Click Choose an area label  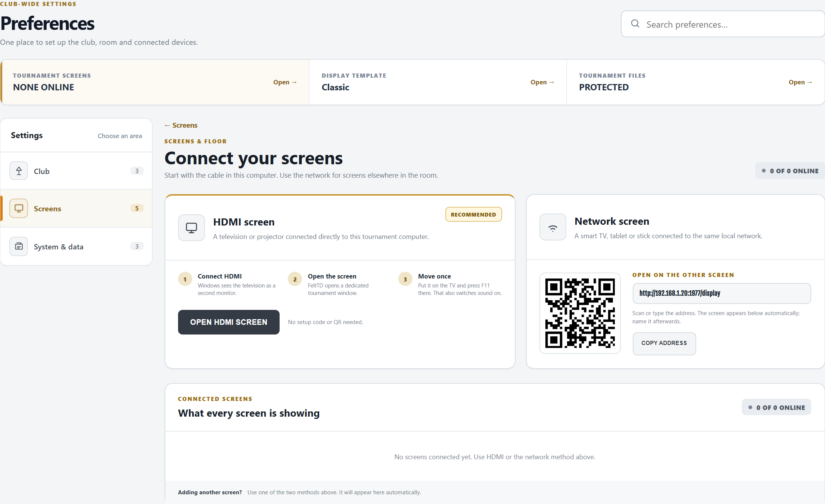pos(120,136)
